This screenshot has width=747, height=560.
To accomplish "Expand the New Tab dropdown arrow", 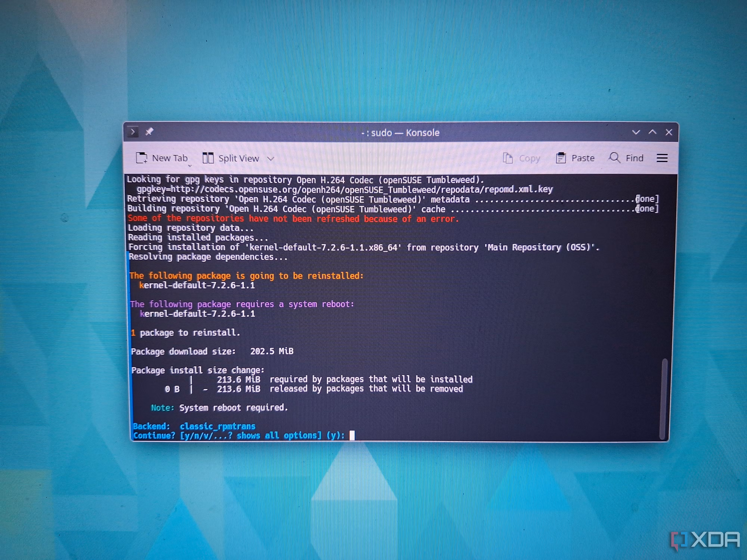I will pyautogui.click(x=190, y=165).
